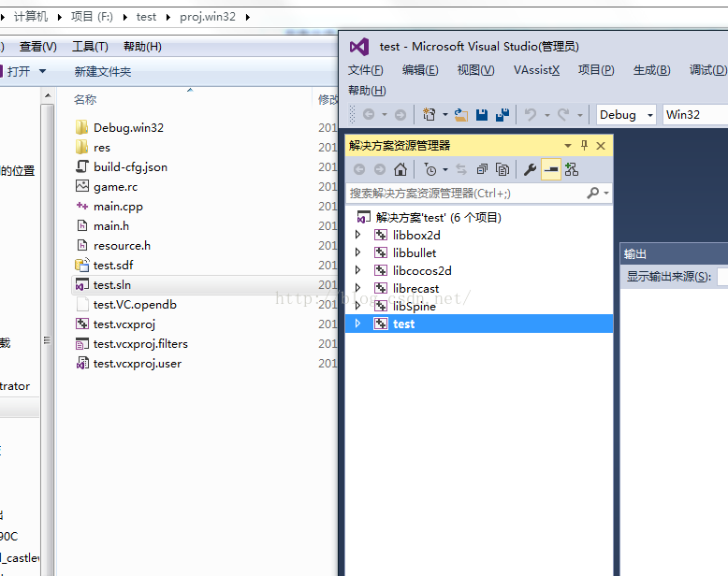Click the Navigate Forward toolbar icon in Visual Studio
Image resolution: width=728 pixels, height=576 pixels.
400,115
